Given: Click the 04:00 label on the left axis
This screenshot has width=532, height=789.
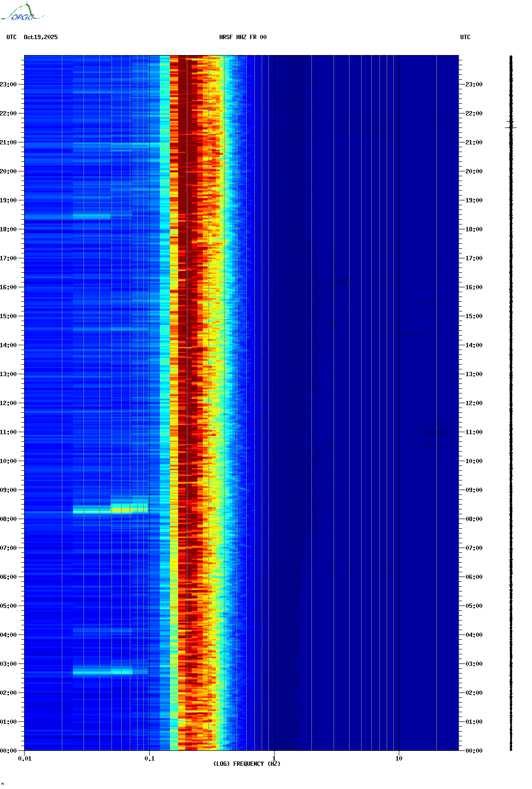Looking at the screenshot, I should (x=8, y=635).
